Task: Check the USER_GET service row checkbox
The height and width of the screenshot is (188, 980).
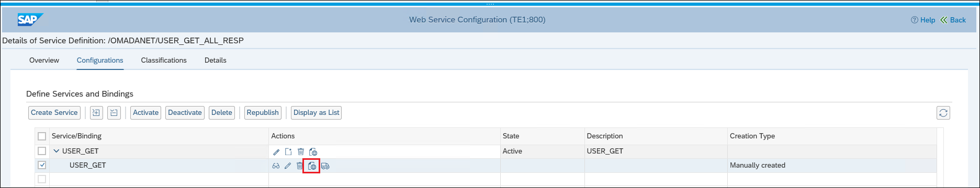Action: pos(42,151)
